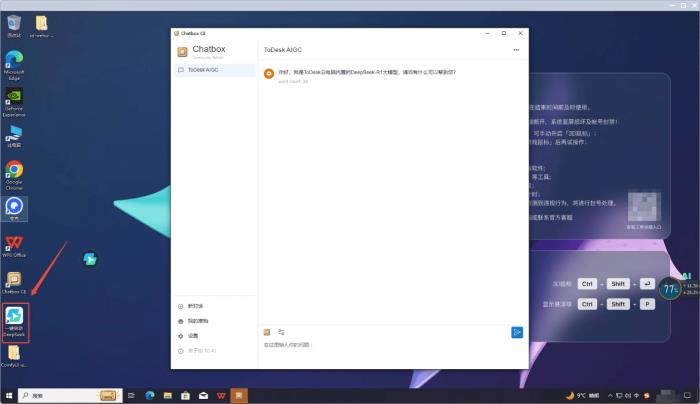This screenshot has height=404, width=700.
Task: Open the notification center icon
Action: click(687, 396)
